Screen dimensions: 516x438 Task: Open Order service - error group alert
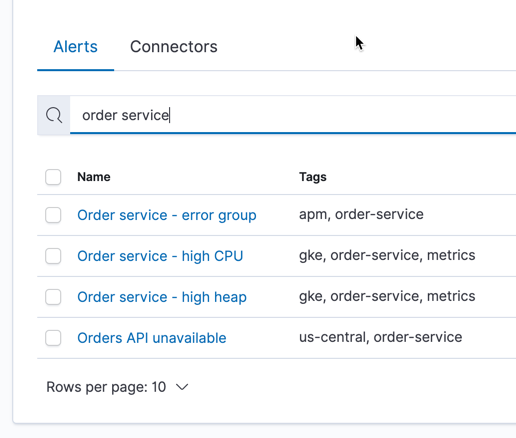(x=167, y=215)
